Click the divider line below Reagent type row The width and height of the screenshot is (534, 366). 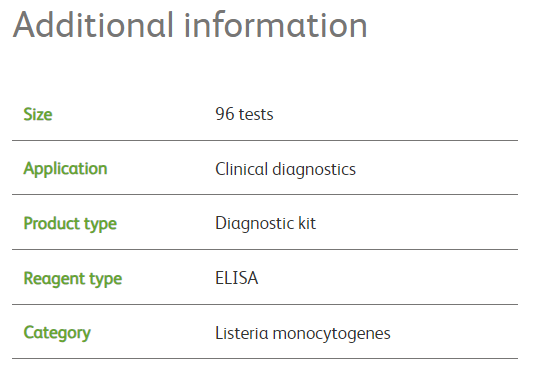pos(265,304)
